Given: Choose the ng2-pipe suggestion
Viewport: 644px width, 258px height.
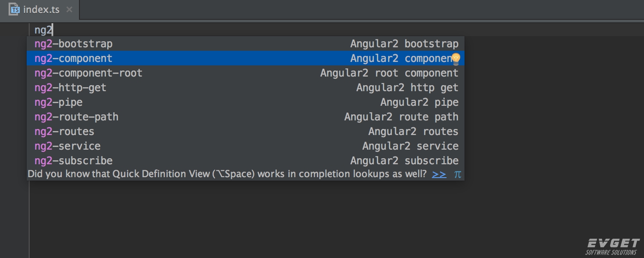Looking at the screenshot, I should click(x=246, y=102).
